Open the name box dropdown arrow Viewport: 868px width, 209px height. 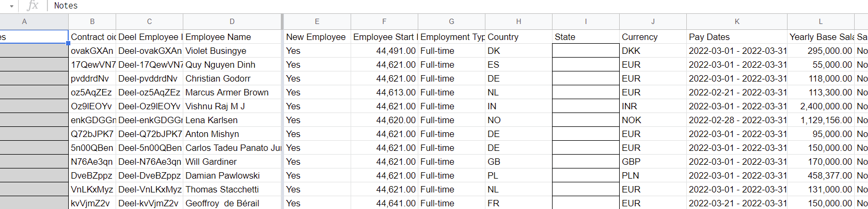(11, 6)
